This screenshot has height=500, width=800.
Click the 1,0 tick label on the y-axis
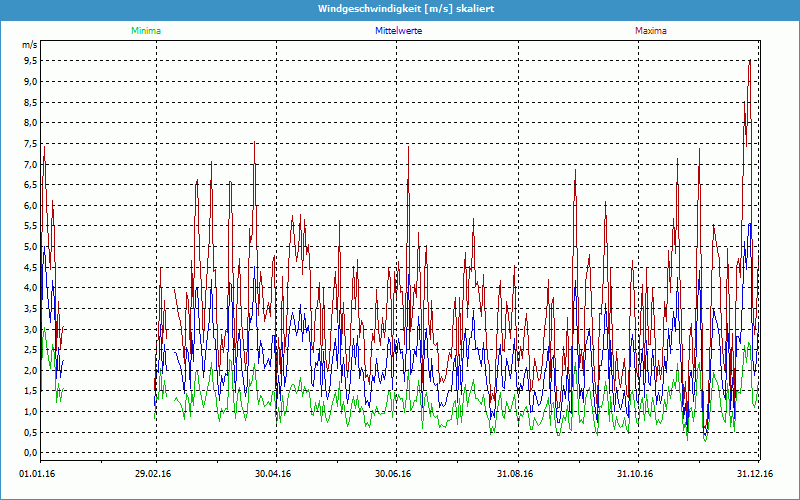pyautogui.click(x=30, y=412)
